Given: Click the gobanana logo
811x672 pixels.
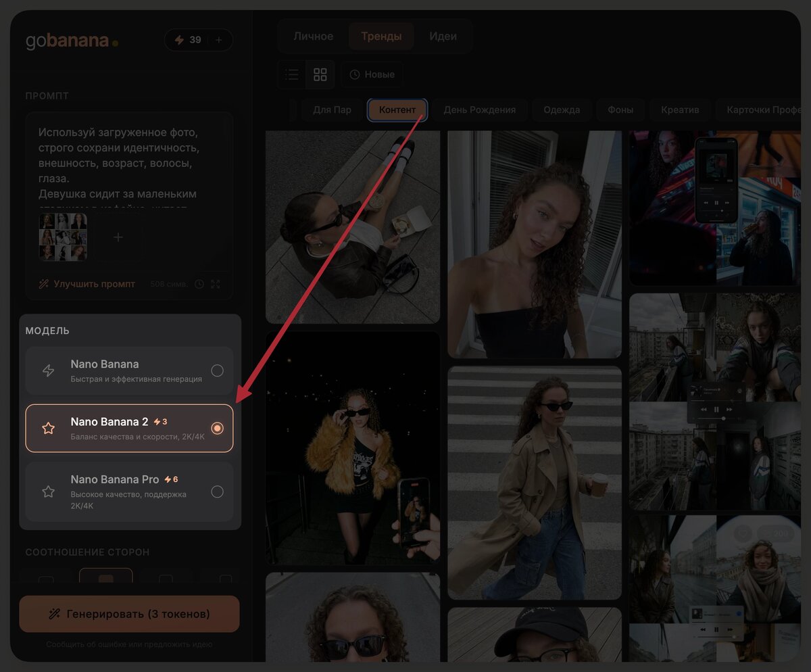Looking at the screenshot, I should [x=72, y=41].
